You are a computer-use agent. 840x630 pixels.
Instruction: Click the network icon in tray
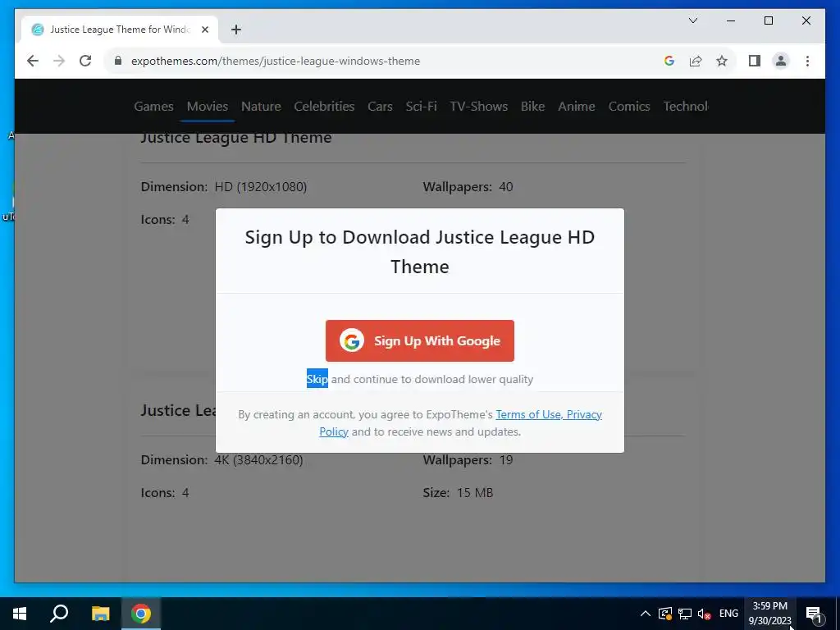tap(685, 614)
